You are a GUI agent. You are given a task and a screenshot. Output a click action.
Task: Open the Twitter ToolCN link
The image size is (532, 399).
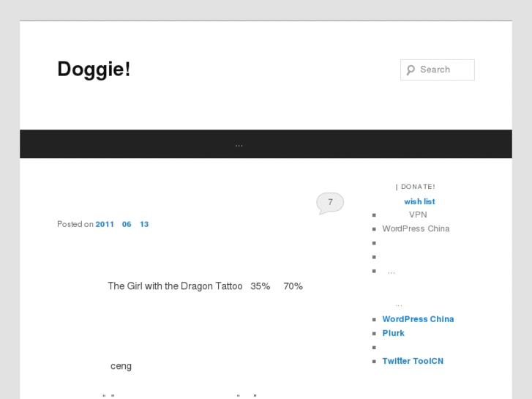click(x=413, y=361)
